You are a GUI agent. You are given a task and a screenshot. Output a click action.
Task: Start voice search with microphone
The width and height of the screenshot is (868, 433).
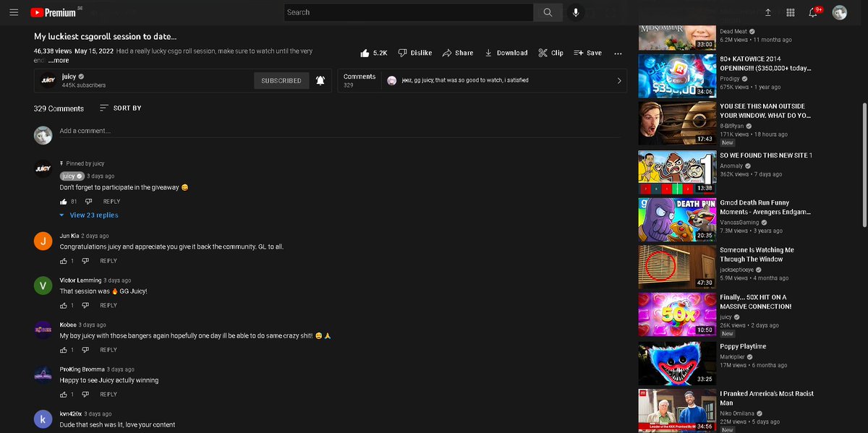coord(576,12)
